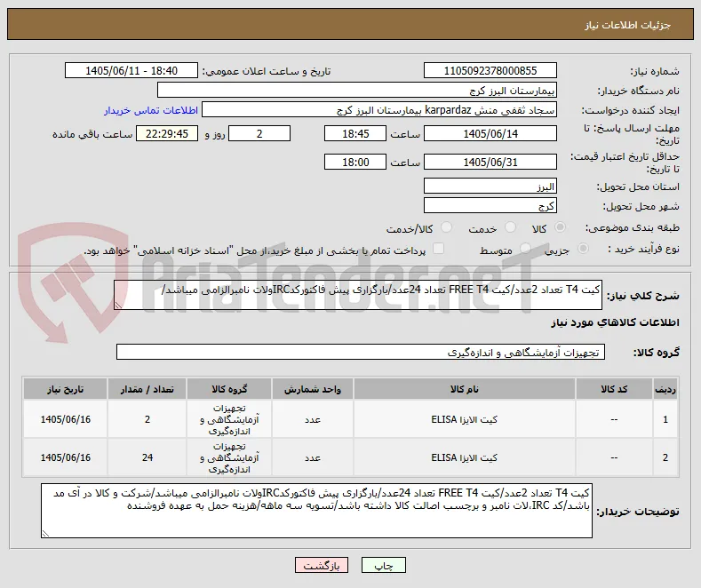
Task: Click the validity time field 18:00
Action: point(355,163)
